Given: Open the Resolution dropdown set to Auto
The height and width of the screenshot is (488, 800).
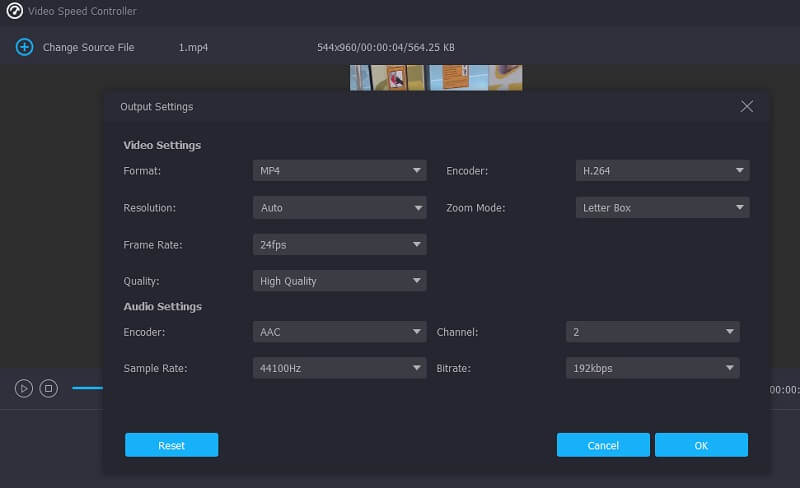Looking at the screenshot, I should click(x=339, y=208).
